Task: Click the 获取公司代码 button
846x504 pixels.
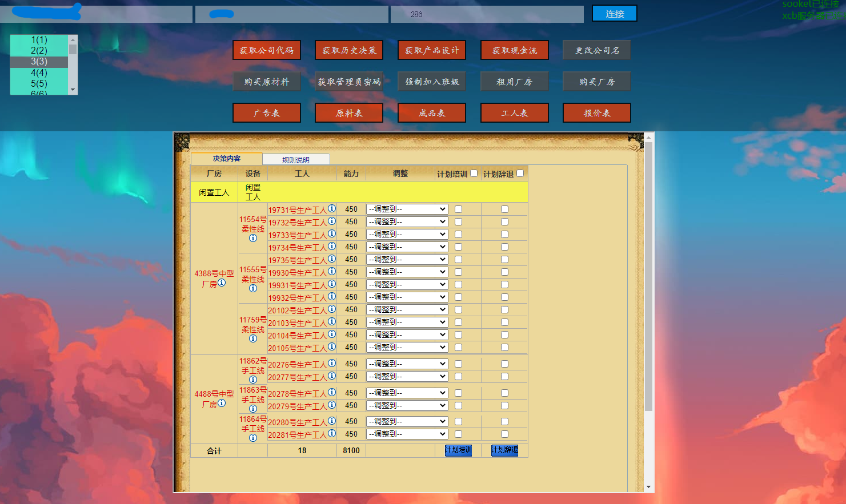Action: (x=267, y=50)
